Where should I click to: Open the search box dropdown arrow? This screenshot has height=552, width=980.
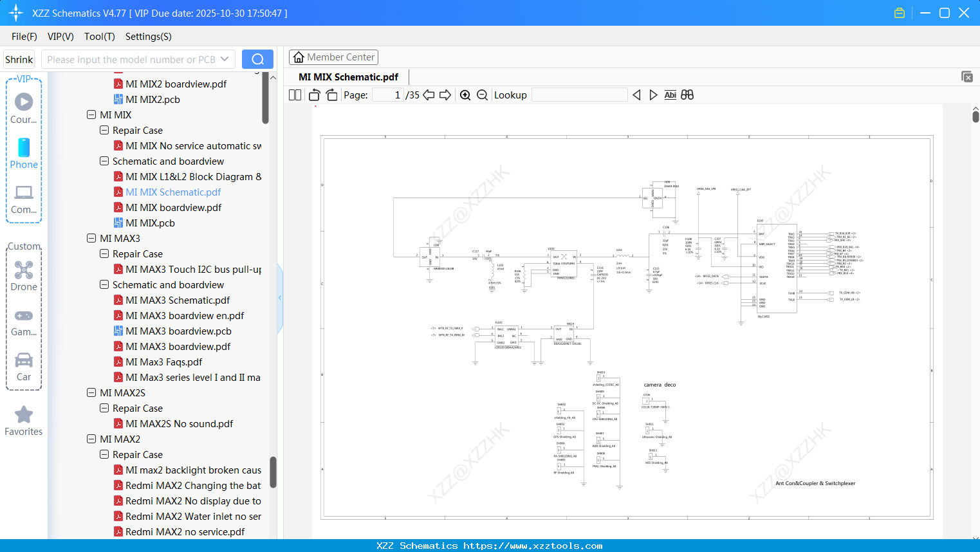pos(226,59)
